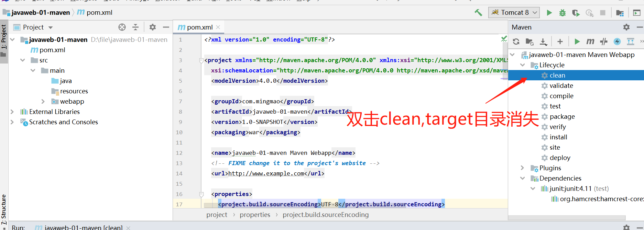Expand the webapp folder
The width and height of the screenshot is (644, 230).
(x=43, y=101)
